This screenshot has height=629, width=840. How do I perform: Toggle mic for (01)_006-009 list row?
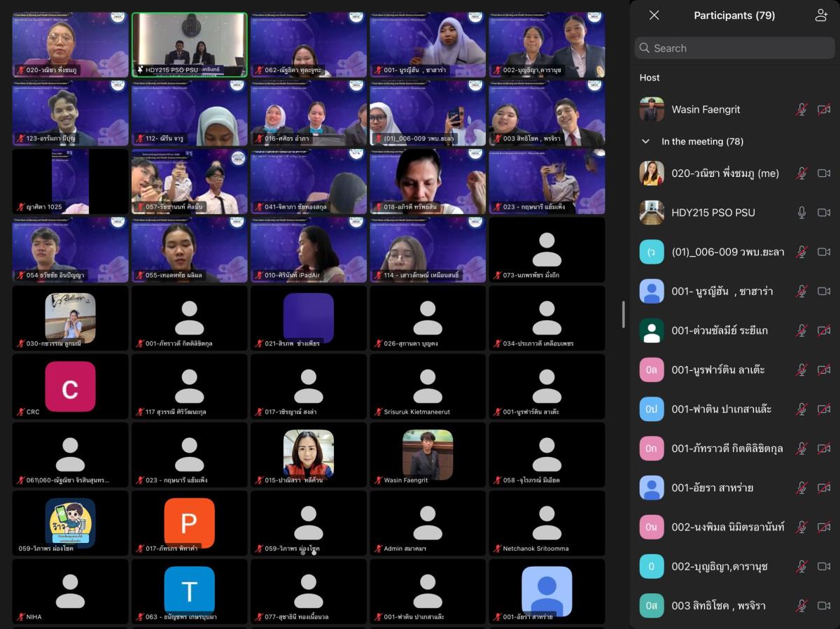tap(802, 252)
